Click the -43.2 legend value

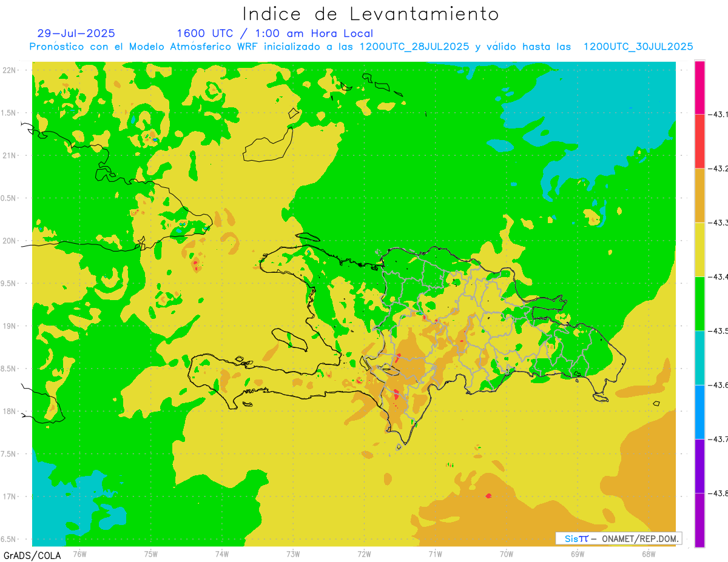click(x=718, y=169)
